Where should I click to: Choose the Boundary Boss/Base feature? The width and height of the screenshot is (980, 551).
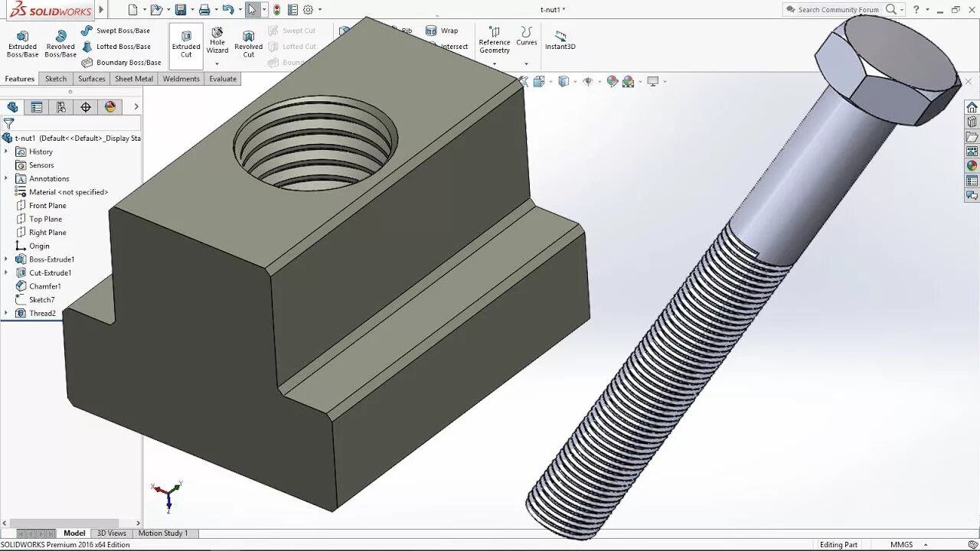[x=121, y=63]
